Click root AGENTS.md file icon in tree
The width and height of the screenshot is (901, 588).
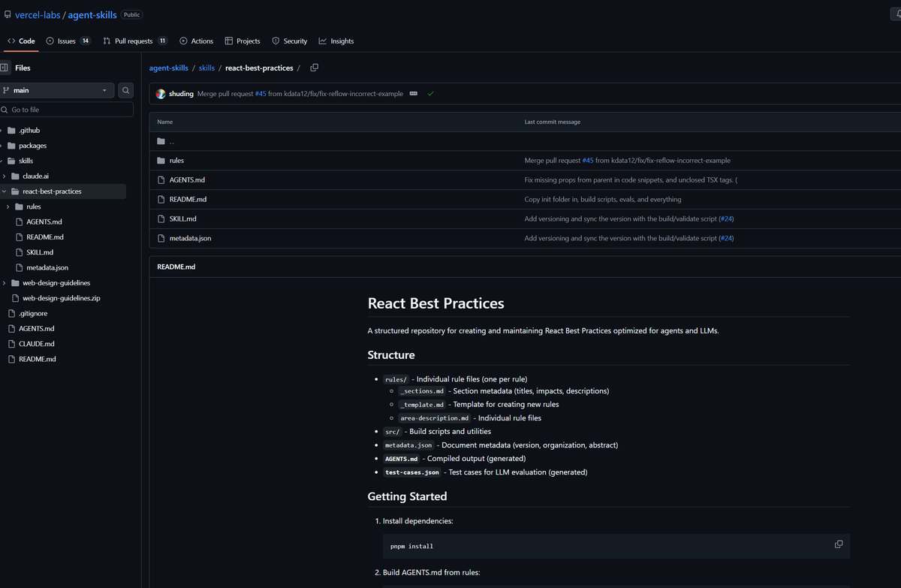click(x=11, y=329)
